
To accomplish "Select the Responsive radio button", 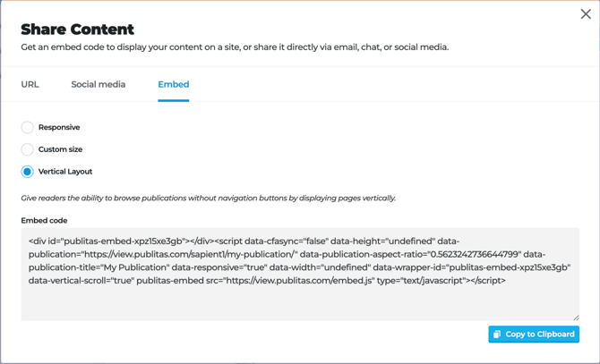I will (28, 128).
